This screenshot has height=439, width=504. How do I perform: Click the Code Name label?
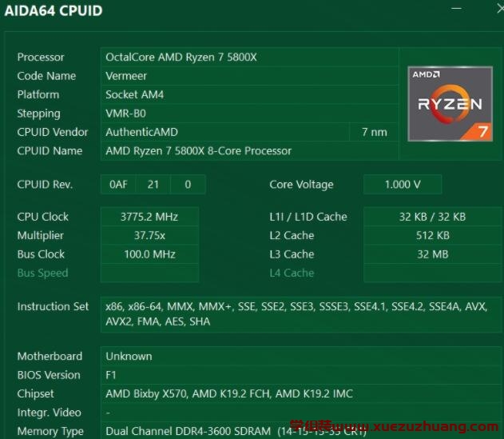pyautogui.click(x=46, y=76)
